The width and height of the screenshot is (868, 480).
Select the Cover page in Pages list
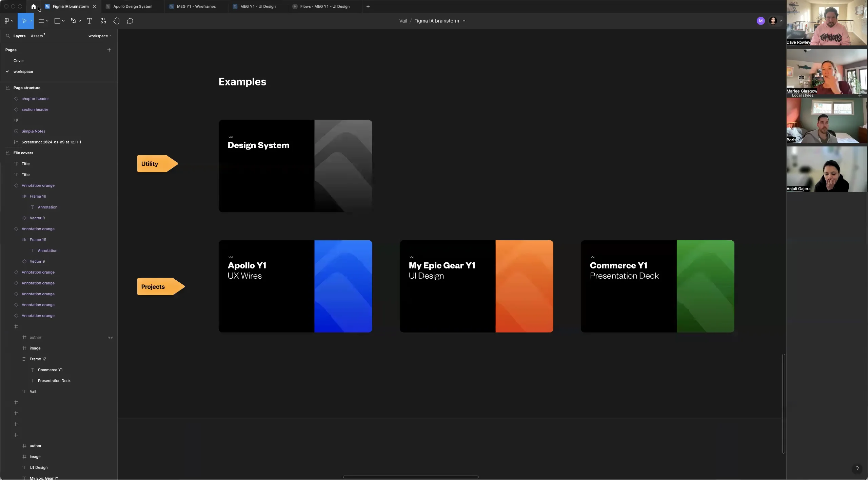tap(18, 61)
